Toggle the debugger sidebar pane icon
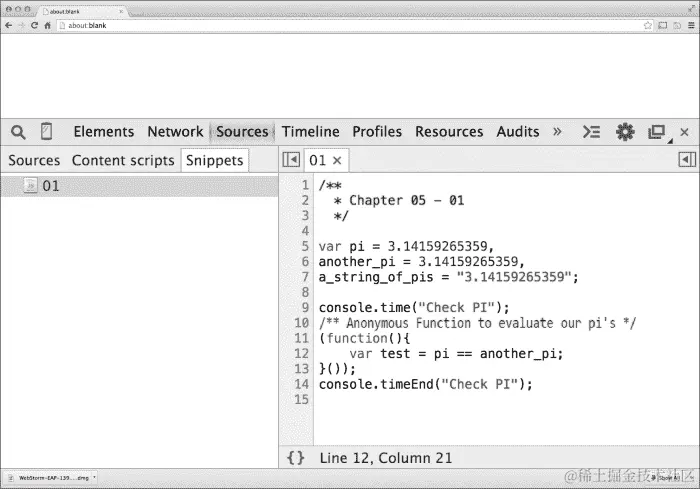700x489 pixels. click(687, 159)
